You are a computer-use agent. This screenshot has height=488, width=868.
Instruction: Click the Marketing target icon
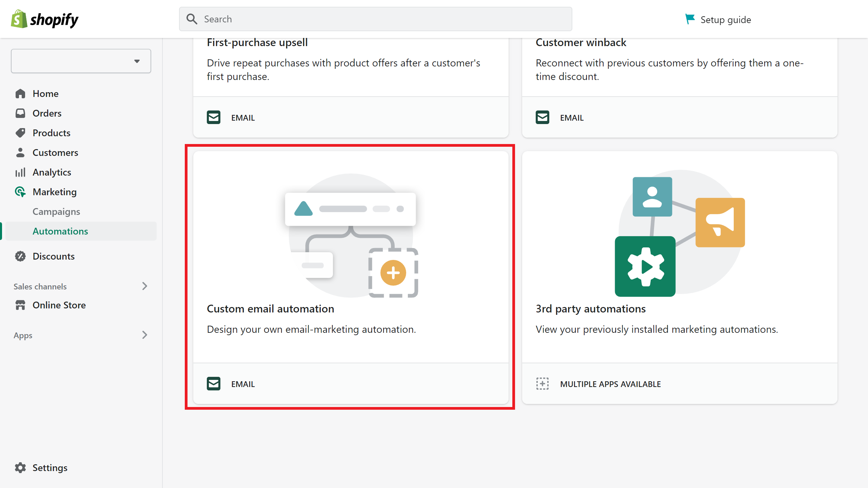[x=20, y=192]
